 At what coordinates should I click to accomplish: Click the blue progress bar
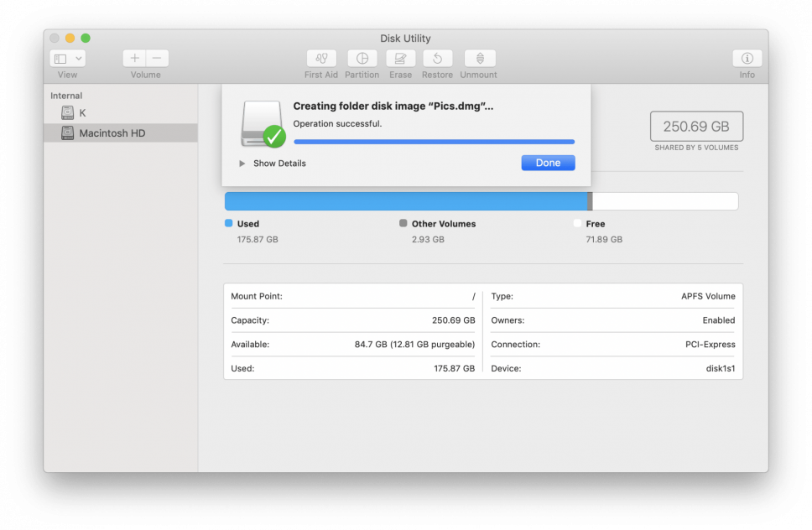click(x=434, y=141)
